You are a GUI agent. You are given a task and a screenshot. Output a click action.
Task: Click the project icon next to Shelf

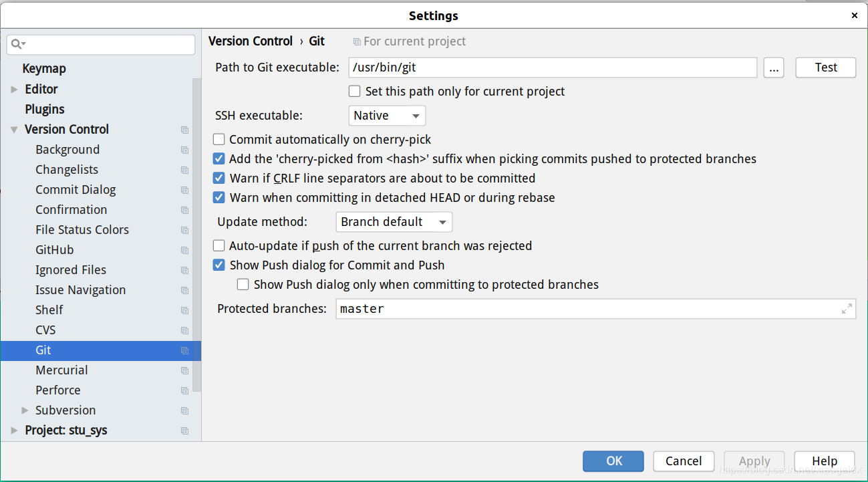185,310
